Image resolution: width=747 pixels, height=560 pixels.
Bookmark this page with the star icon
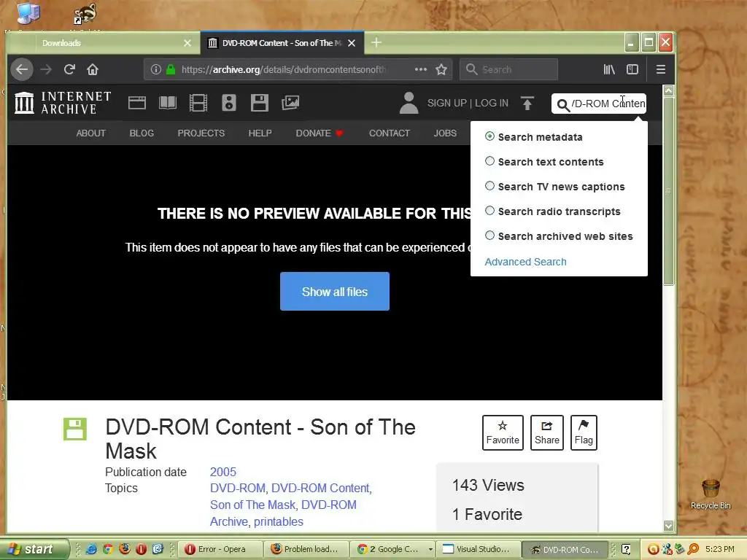click(441, 69)
